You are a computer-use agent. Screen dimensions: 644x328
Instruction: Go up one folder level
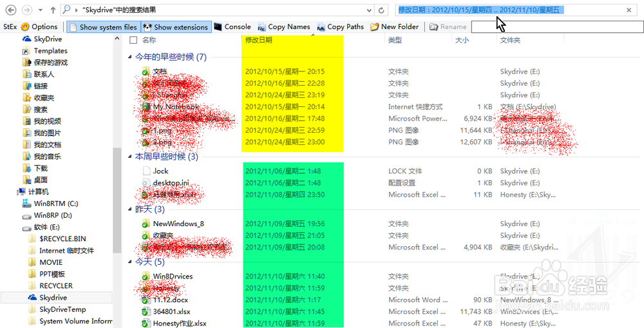(x=53, y=10)
